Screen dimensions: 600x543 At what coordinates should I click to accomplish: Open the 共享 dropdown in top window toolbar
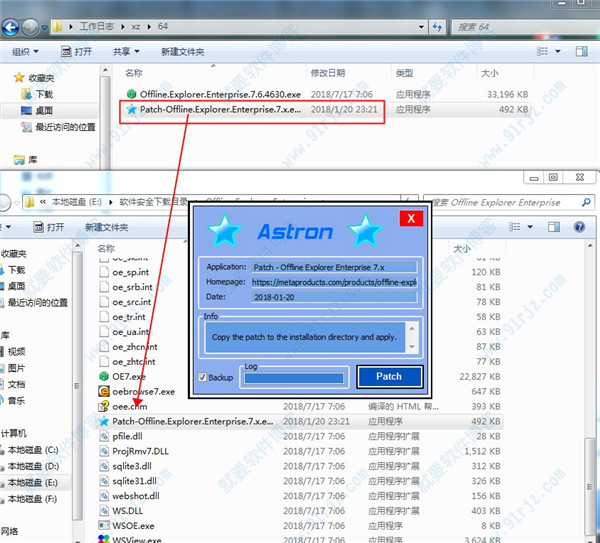(126, 51)
